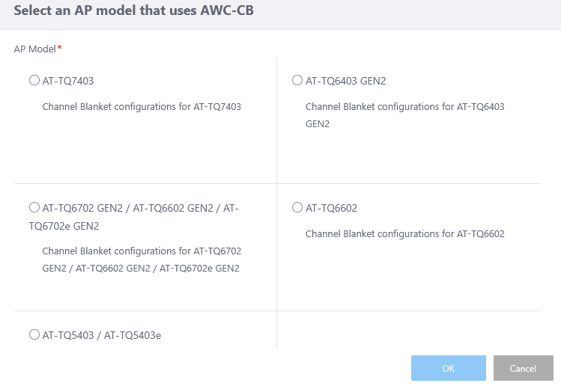Select the AT-TQ5403 / AT-TQ5403e radio button
The image size is (561, 392).
(x=34, y=334)
